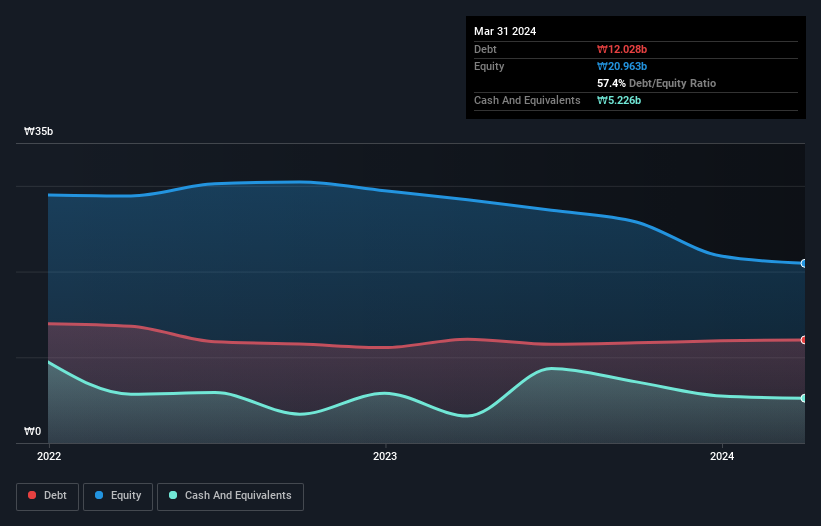Toggle the Equity series legend button
821x526 pixels.
pyautogui.click(x=118, y=496)
